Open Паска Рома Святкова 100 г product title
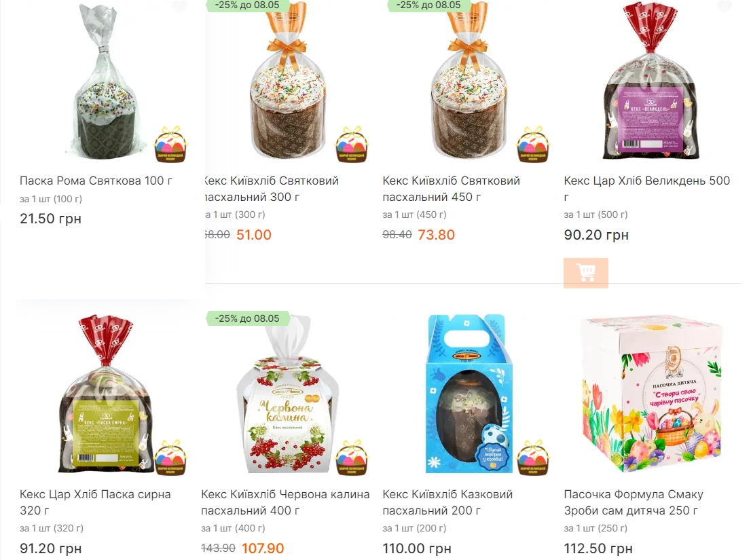751x560 pixels. point(96,181)
